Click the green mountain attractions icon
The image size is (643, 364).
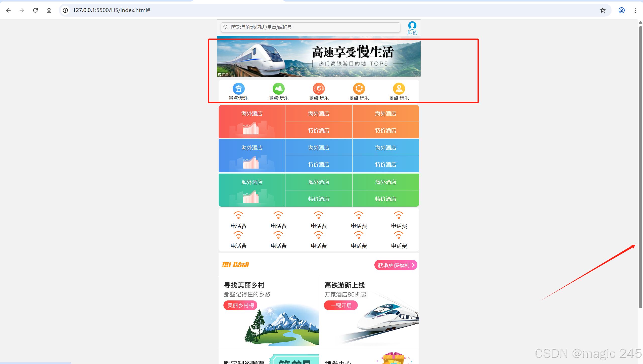pyautogui.click(x=278, y=89)
